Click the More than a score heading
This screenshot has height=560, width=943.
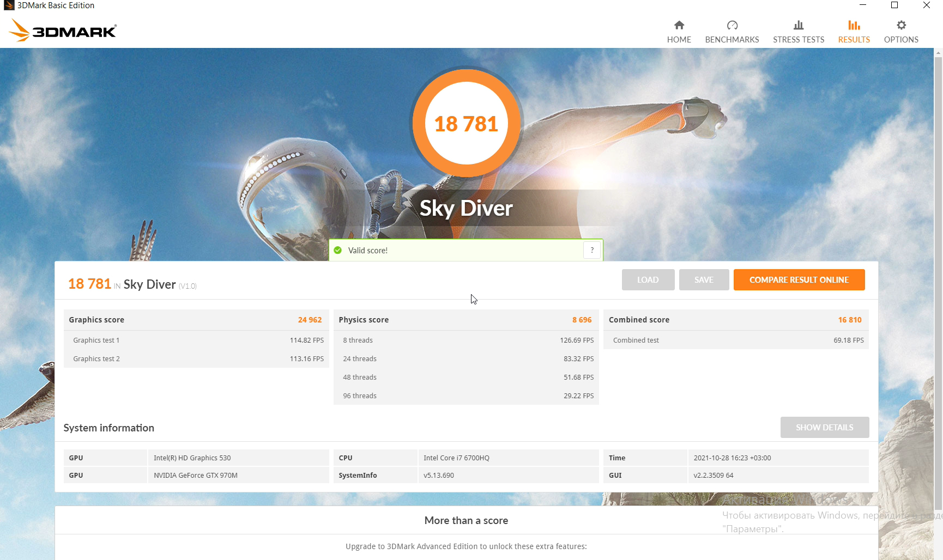click(466, 521)
